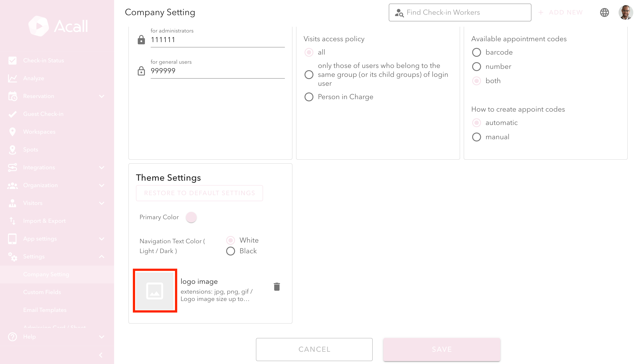The image size is (642, 364).
Task: Collapse the sidebar with bottom arrow
Action: click(101, 355)
